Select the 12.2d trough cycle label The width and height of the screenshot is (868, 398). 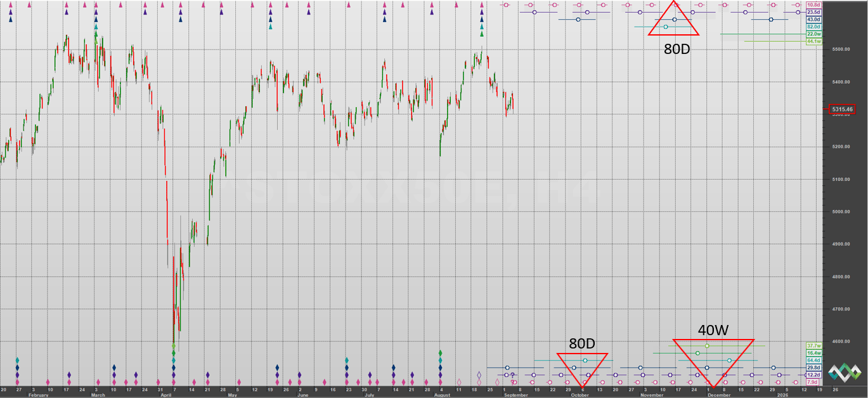[x=813, y=375]
